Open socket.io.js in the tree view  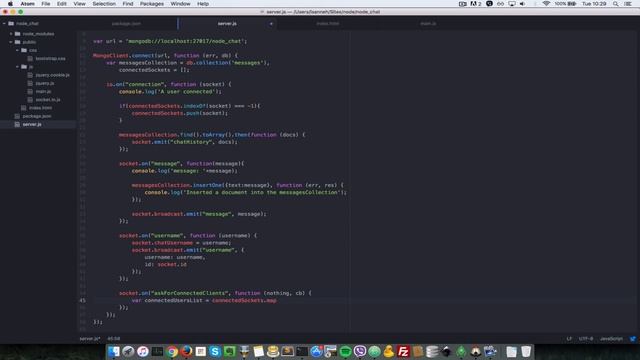tap(48, 100)
